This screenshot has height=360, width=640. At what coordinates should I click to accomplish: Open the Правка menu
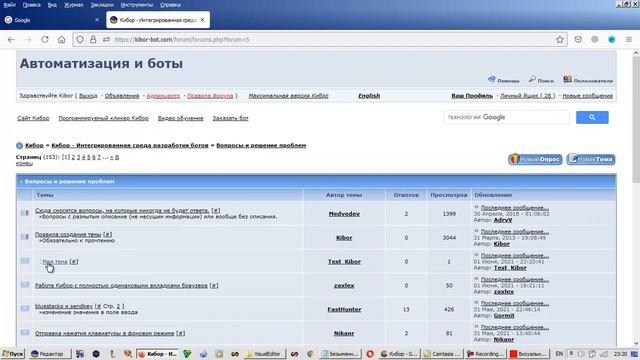[x=31, y=5]
